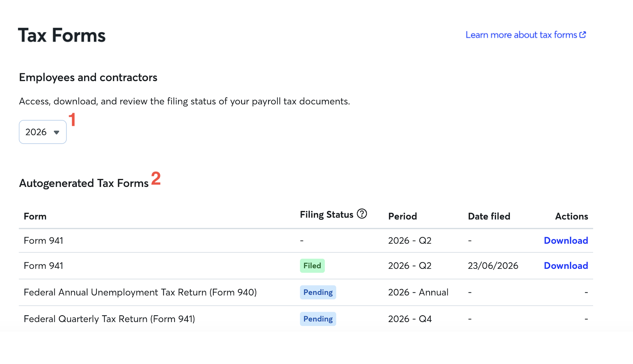Click the 2026 - Q4 period cell

point(410,319)
